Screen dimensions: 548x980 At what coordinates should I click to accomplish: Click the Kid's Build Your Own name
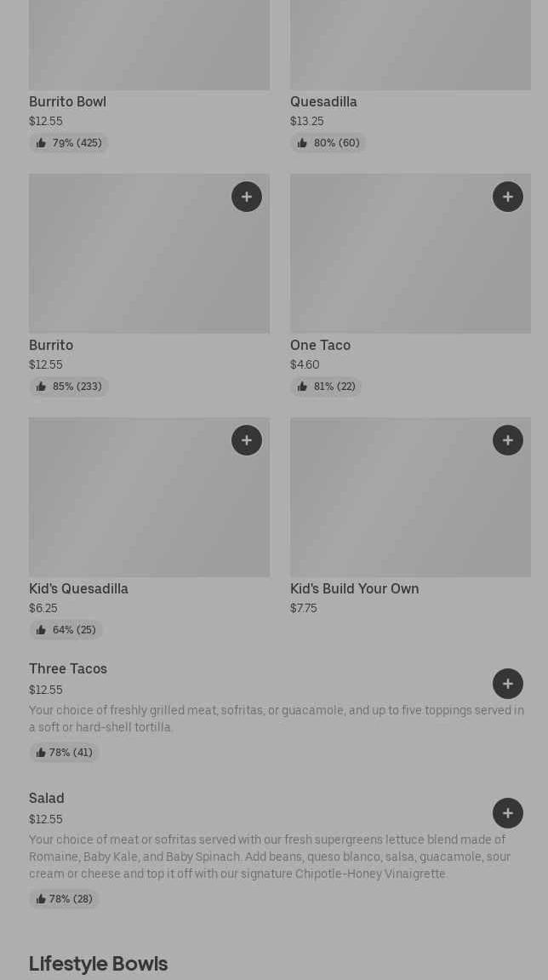pyautogui.click(x=354, y=589)
